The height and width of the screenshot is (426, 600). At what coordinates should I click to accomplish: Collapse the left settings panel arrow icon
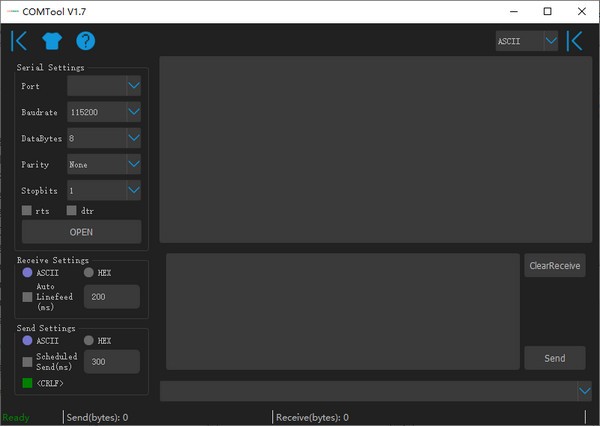pos(19,41)
